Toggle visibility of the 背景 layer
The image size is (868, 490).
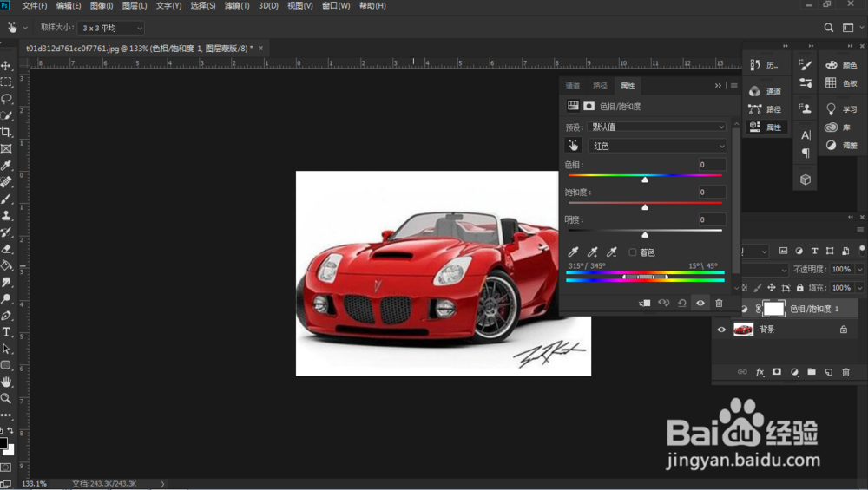(x=720, y=330)
